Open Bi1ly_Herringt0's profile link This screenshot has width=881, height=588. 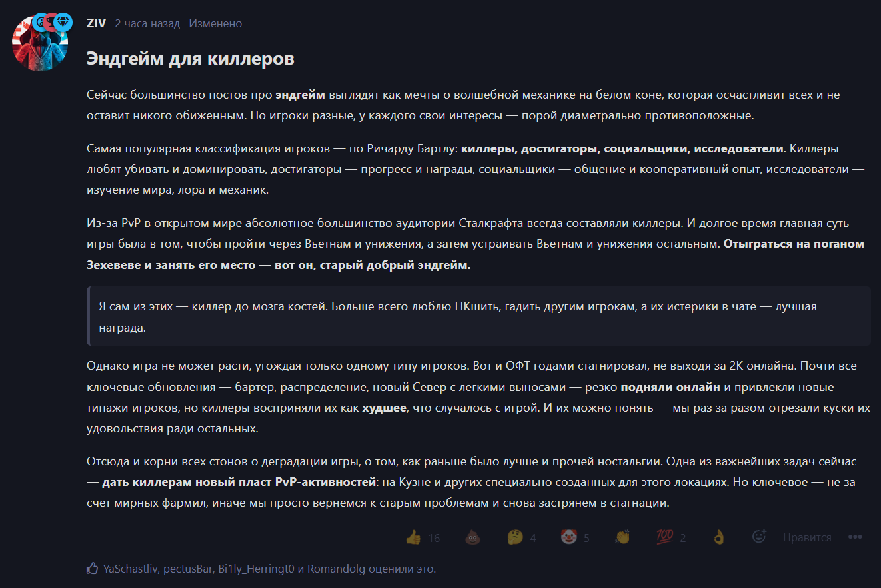point(257,569)
